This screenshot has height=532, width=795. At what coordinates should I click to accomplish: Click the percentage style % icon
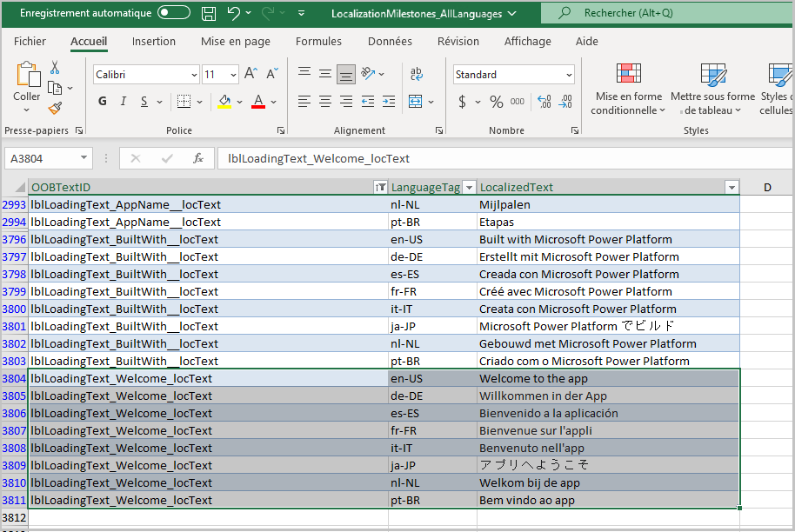[498, 102]
